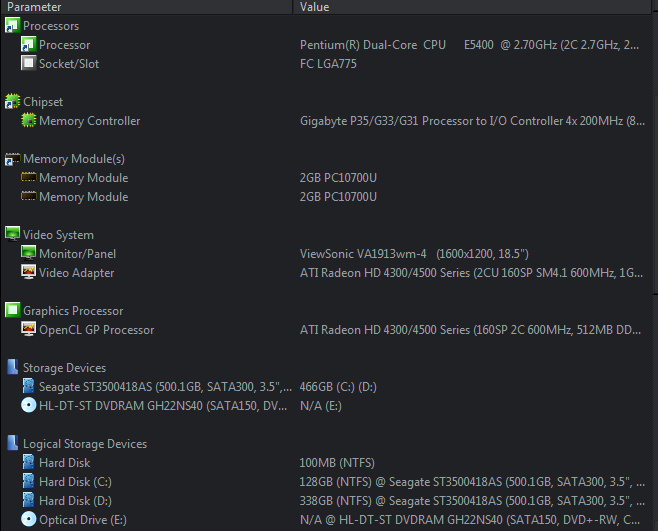Select the Monitor/Panel row
This screenshot has width=658, height=531.
pos(327,254)
